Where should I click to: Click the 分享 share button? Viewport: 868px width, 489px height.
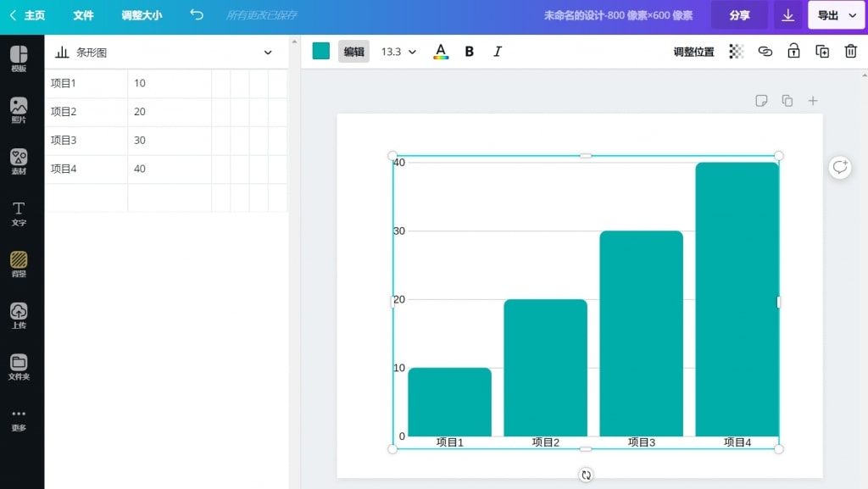click(x=739, y=14)
